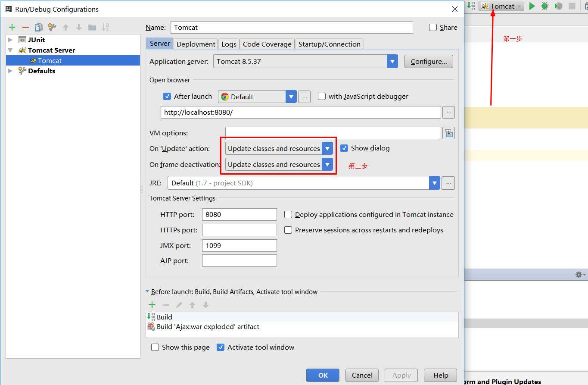Screen dimensions: 588x385
Task: Open browser selection ellipsis button
Action: click(x=304, y=97)
